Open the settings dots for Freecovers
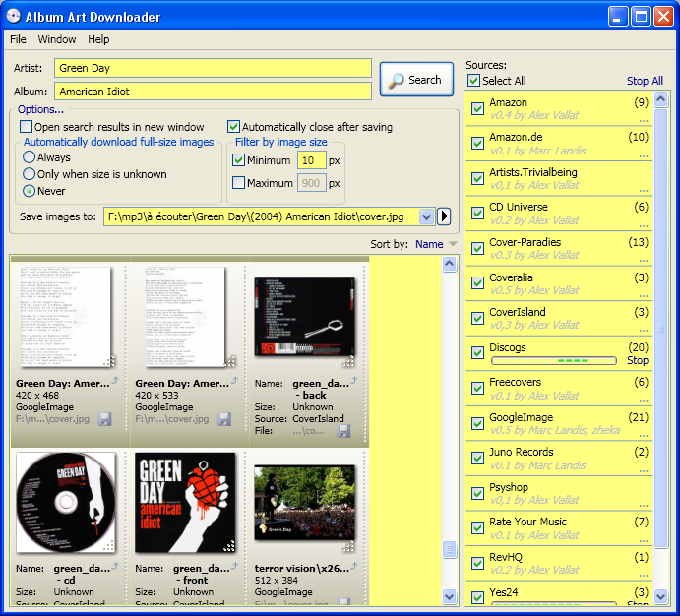 [x=644, y=400]
